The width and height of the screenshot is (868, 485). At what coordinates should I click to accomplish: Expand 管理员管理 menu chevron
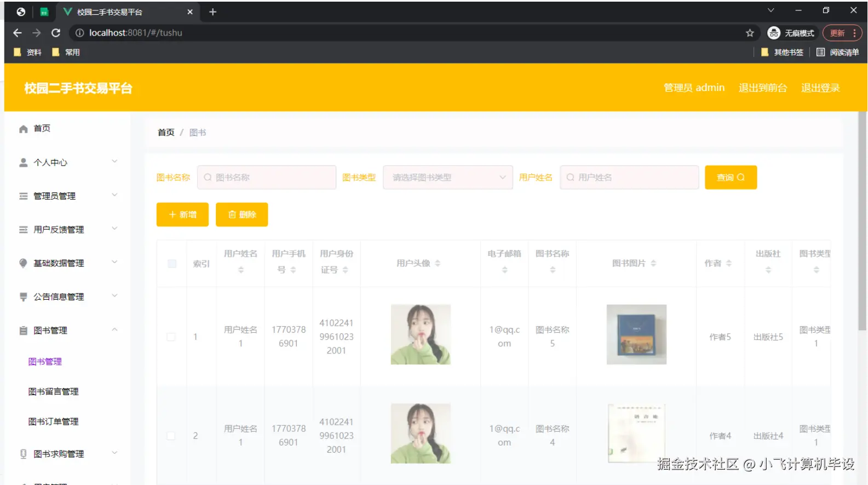tap(114, 195)
